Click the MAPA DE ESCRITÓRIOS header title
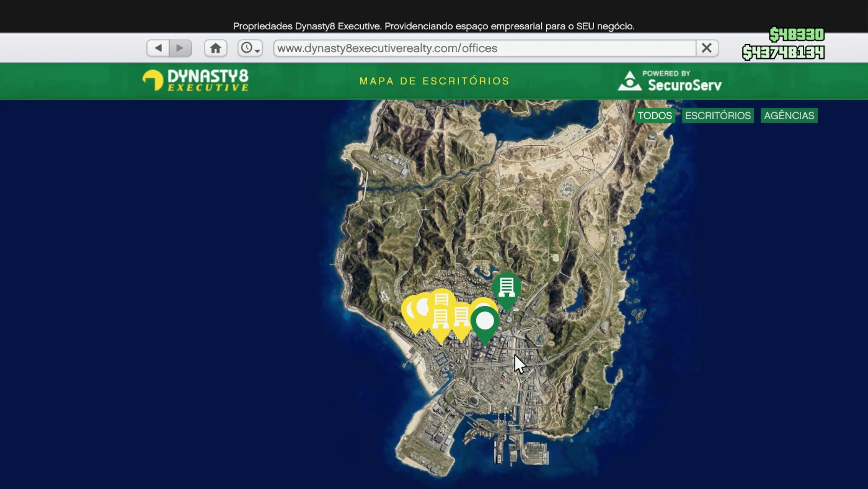The image size is (868, 489). pos(434,81)
